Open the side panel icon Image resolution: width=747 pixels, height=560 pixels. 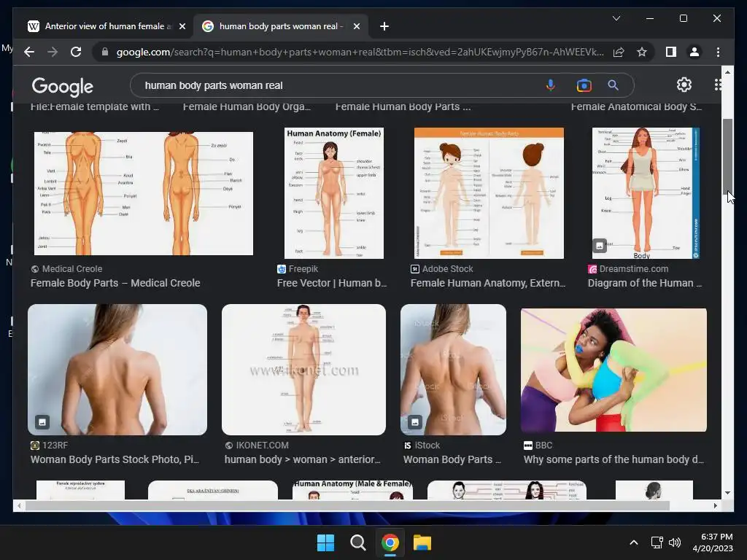(x=671, y=52)
